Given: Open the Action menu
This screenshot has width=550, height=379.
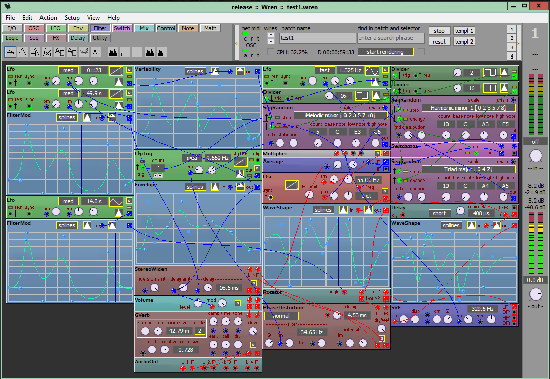Looking at the screenshot, I should (48, 18).
